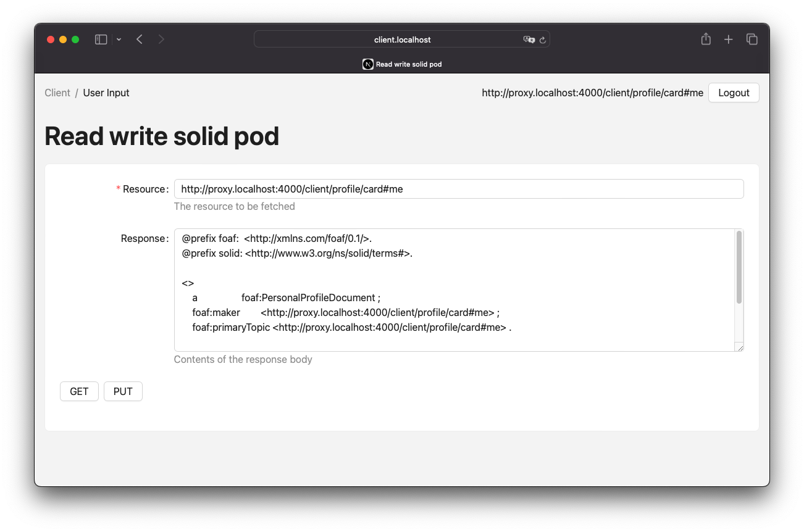The height and width of the screenshot is (532, 804).
Task: Click the 'foaf:PersonalProfileDocument' line
Action: (x=287, y=297)
